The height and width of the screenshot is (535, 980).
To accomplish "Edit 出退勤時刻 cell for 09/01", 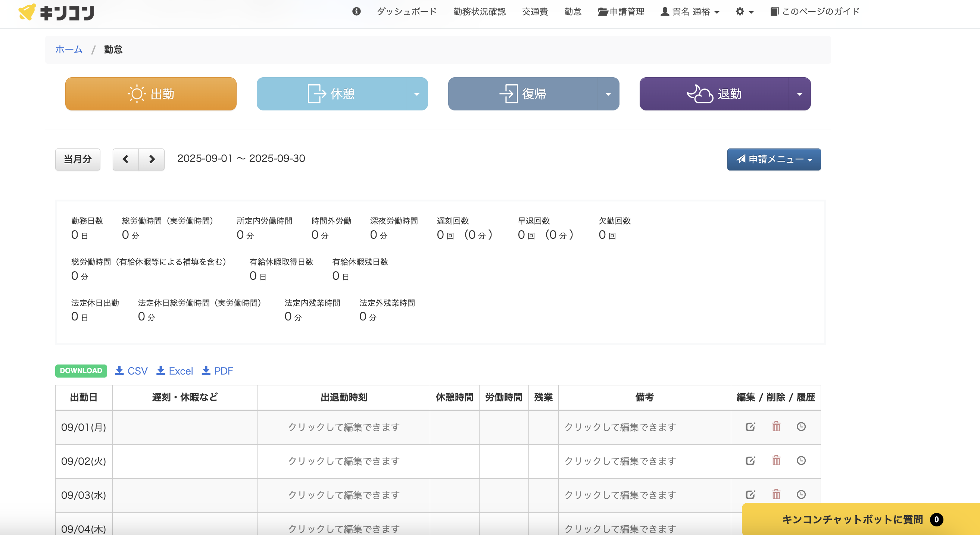I will [344, 427].
